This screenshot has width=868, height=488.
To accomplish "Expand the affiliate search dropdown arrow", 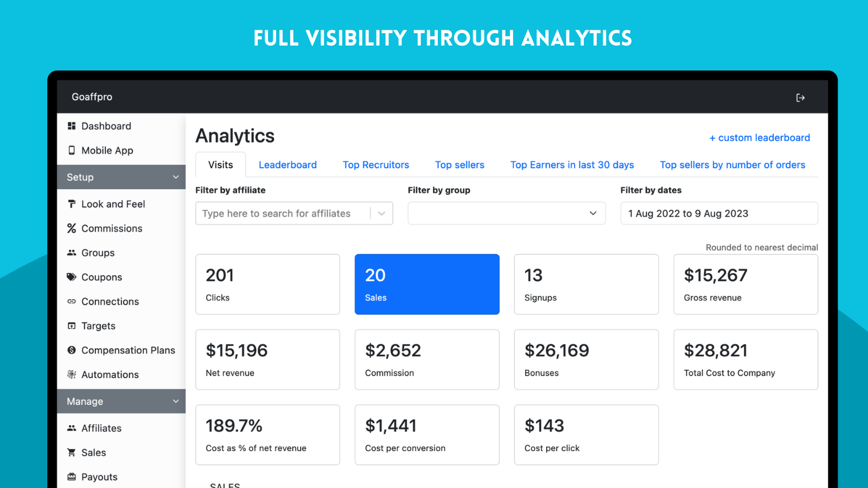I will [x=381, y=213].
